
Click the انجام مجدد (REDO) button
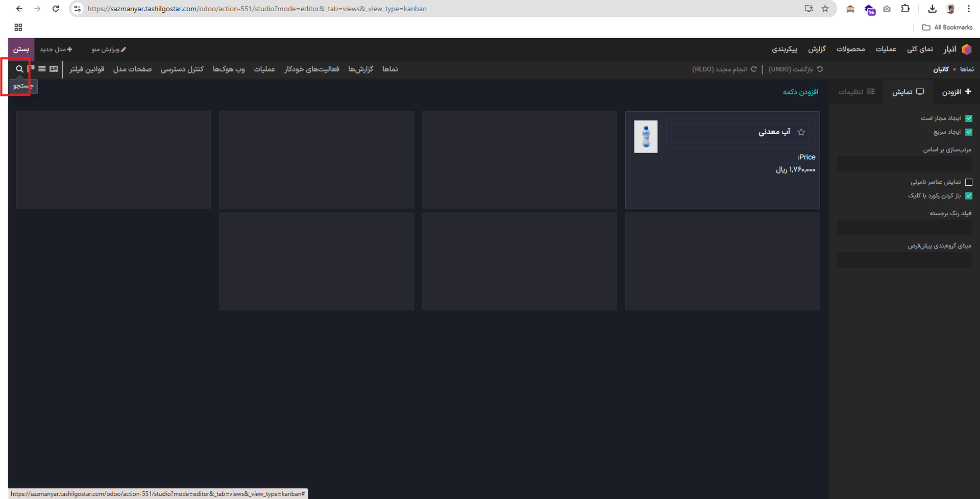pos(724,69)
